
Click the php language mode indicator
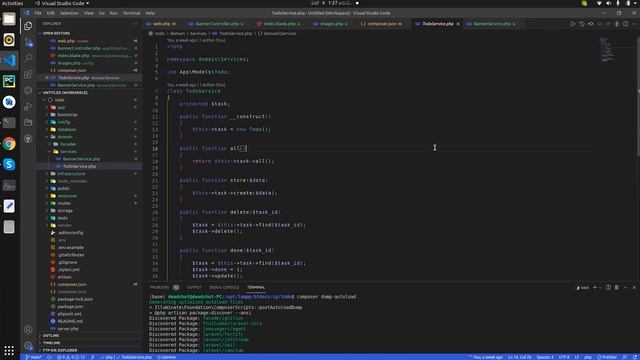click(x=588, y=357)
